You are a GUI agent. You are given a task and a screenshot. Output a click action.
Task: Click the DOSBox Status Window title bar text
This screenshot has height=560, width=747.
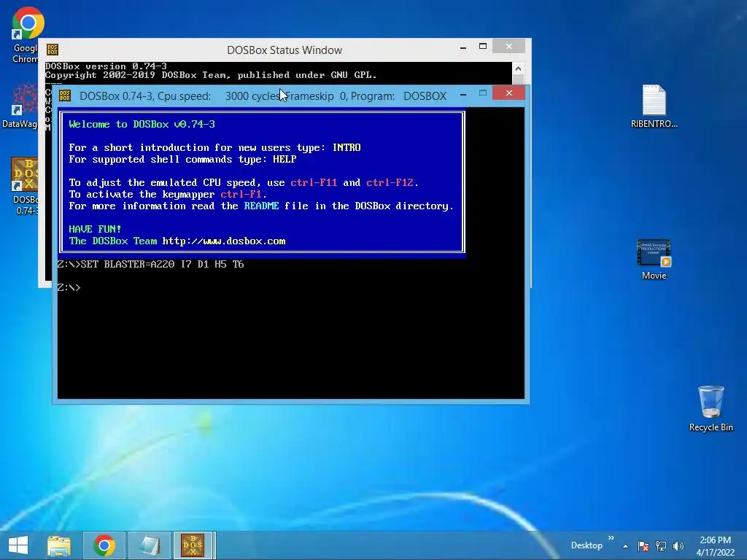[285, 50]
